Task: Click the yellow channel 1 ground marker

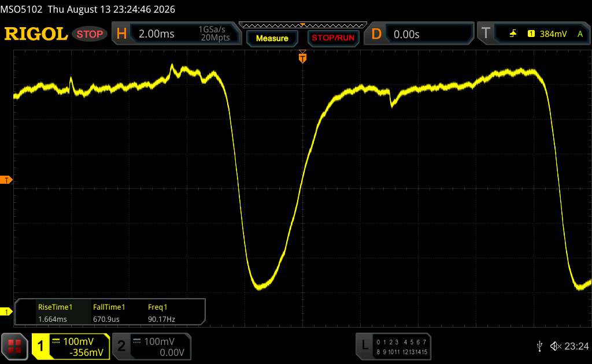Action: pos(6,311)
